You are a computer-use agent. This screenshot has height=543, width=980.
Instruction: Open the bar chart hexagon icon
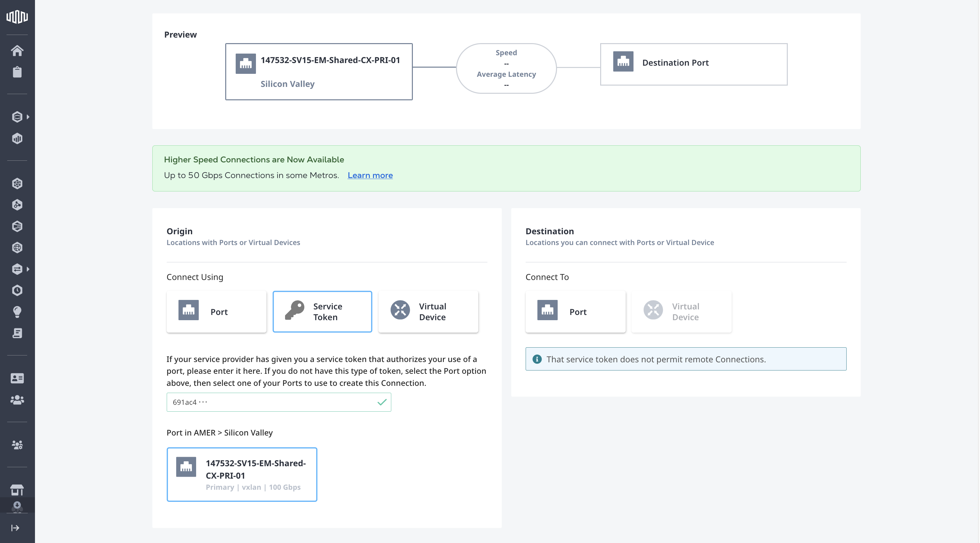[x=17, y=139]
